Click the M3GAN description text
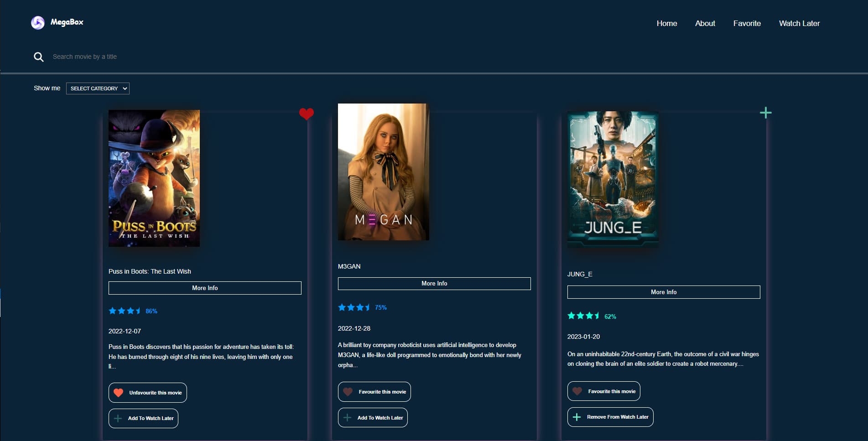 pyautogui.click(x=430, y=355)
